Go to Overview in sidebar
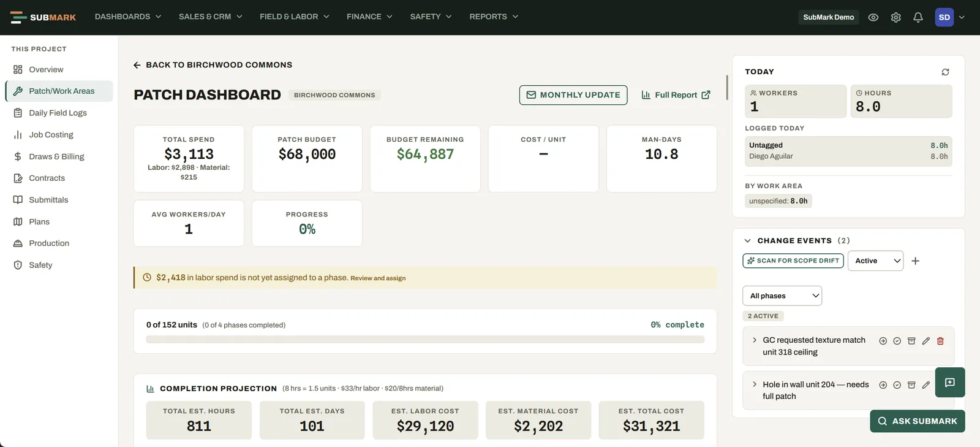 (59, 69)
